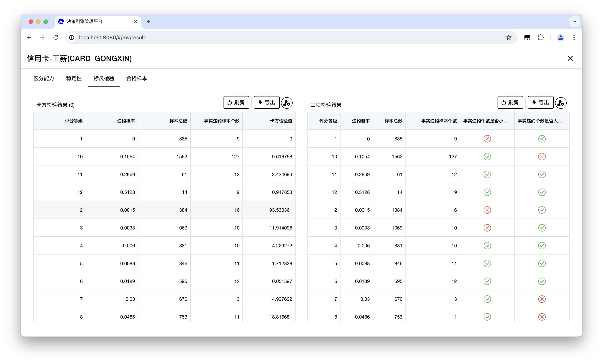Open the Chrome profile avatar
This screenshot has height=364, width=603.
click(x=560, y=37)
